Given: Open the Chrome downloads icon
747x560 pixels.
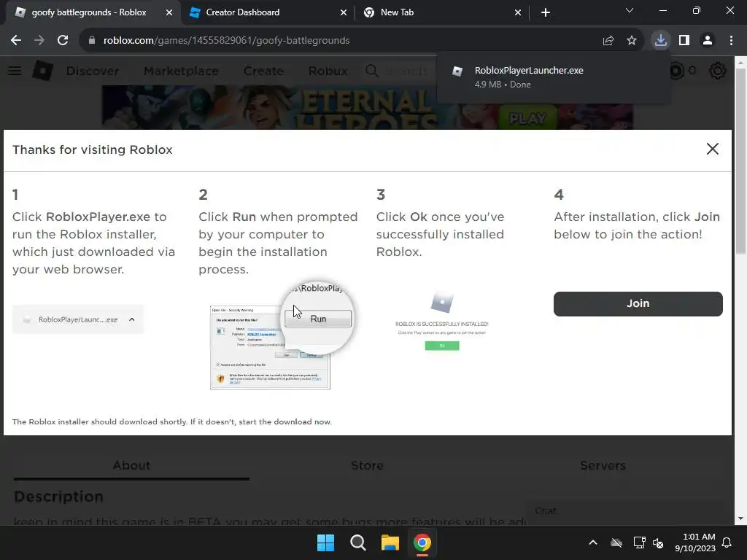Looking at the screenshot, I should 660,41.
